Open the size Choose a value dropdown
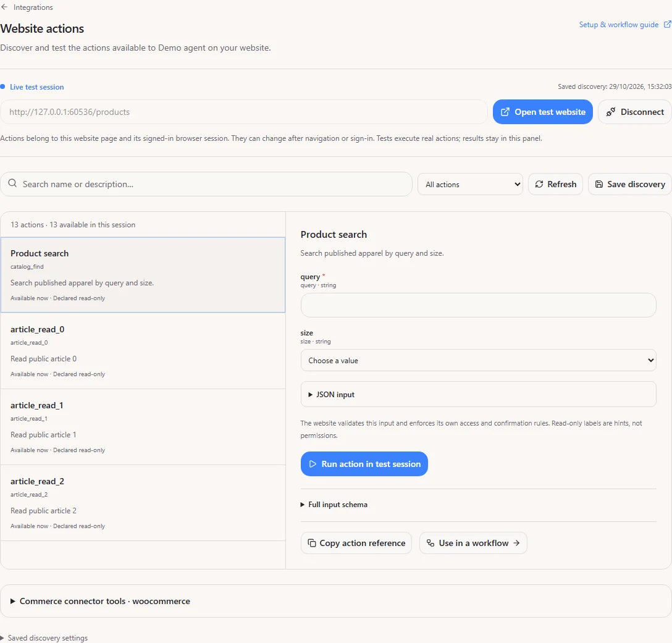 click(478, 361)
